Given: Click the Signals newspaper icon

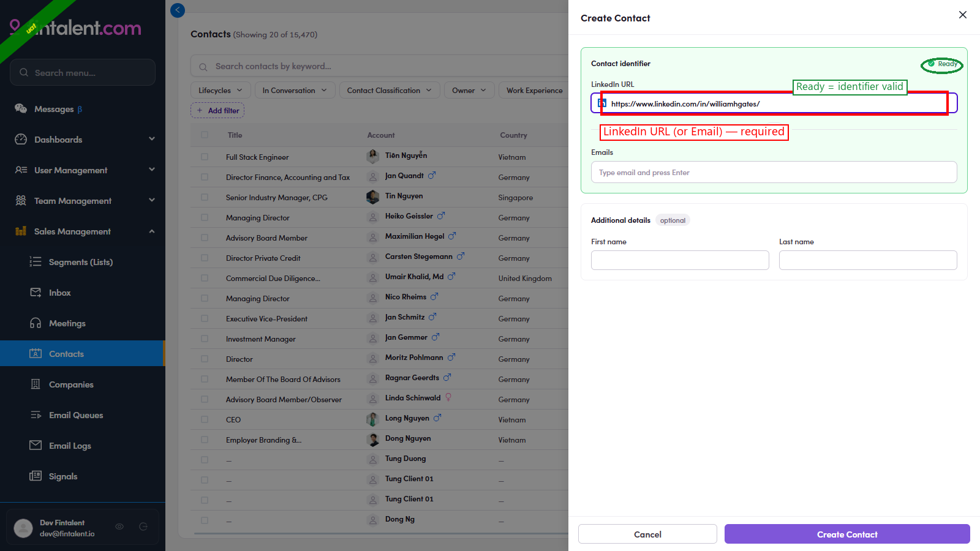Looking at the screenshot, I should tap(36, 476).
